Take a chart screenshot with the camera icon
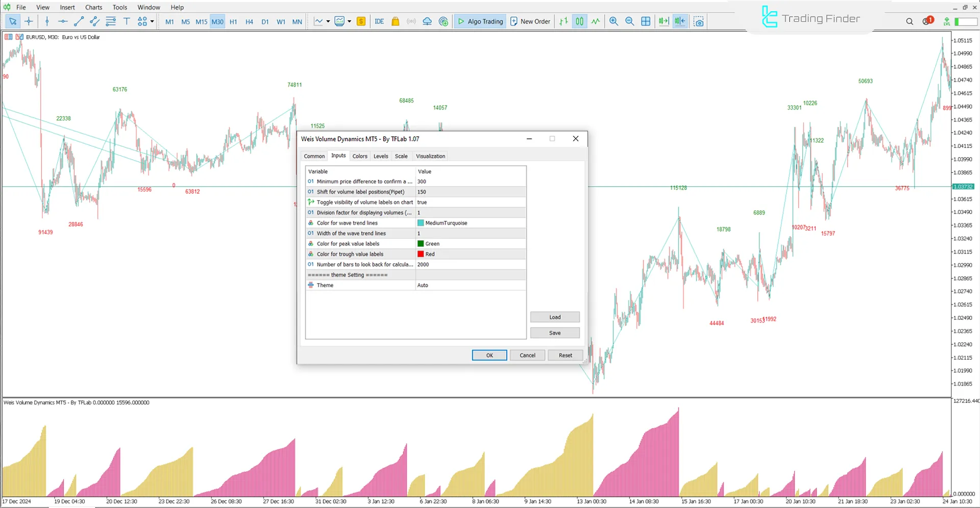The width and height of the screenshot is (980, 508). click(x=699, y=21)
